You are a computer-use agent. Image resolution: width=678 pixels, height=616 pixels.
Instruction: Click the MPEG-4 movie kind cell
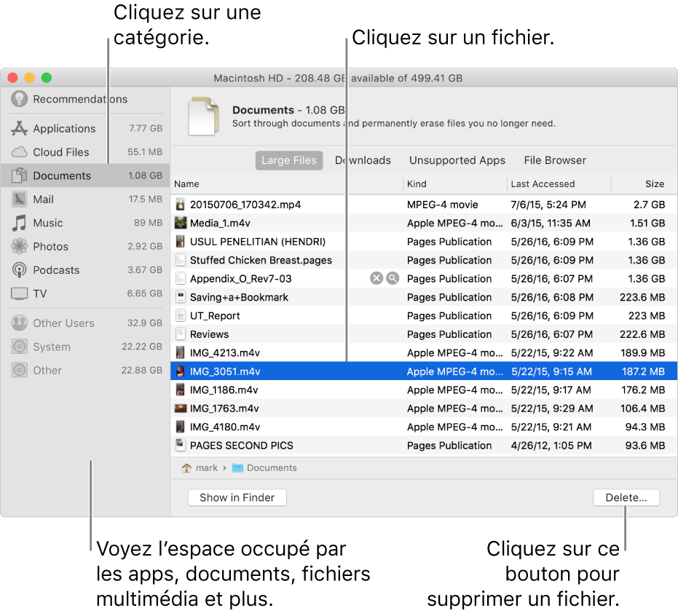click(x=442, y=205)
